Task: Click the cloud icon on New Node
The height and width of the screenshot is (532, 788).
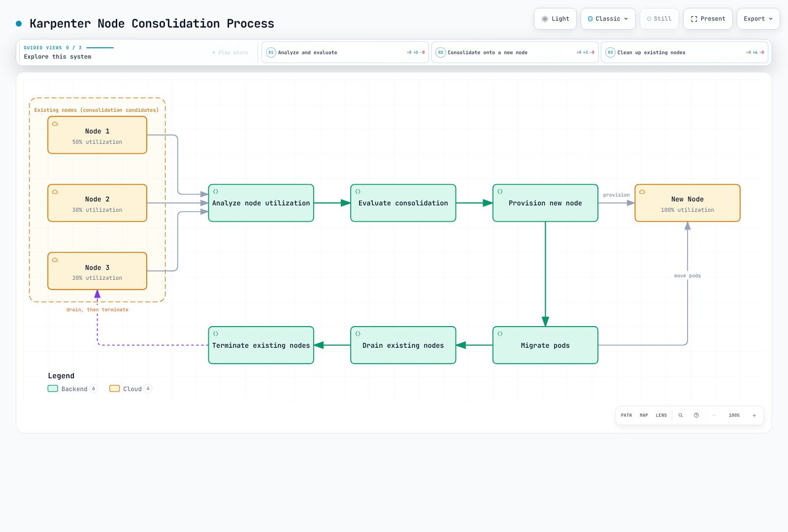Action: (x=642, y=192)
